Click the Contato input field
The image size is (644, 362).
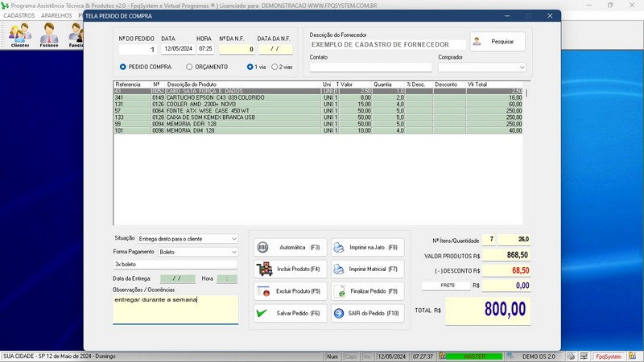tap(370, 68)
